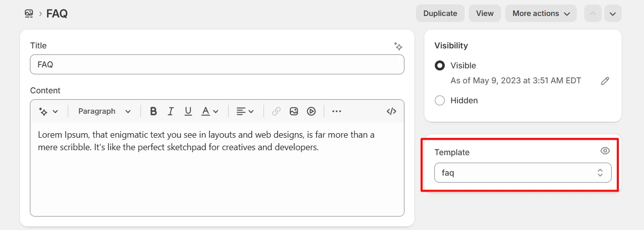Image resolution: width=644 pixels, height=230 pixels.
Task: Open the Paragraph style dropdown
Action: [105, 111]
